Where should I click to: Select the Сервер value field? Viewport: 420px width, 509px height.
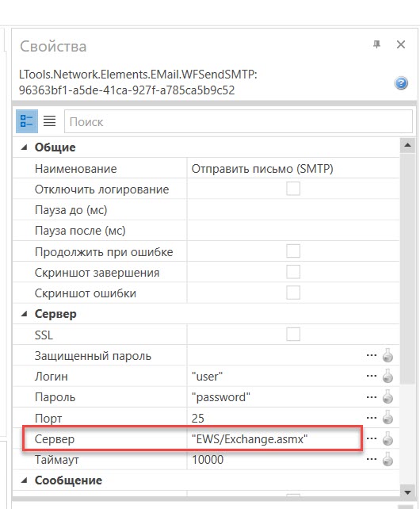click(x=276, y=439)
